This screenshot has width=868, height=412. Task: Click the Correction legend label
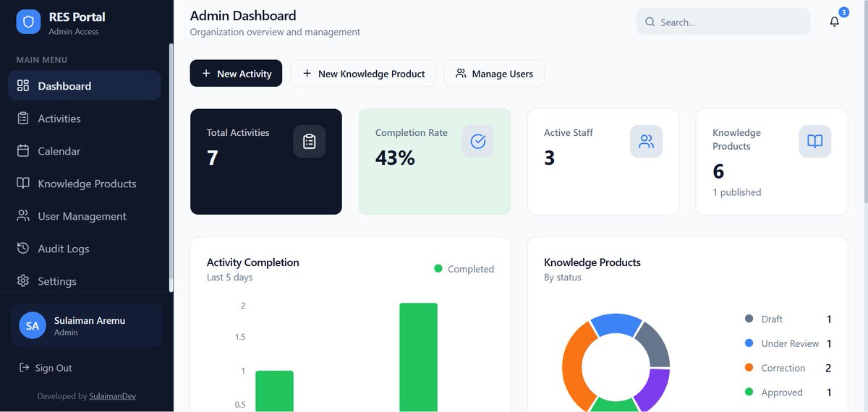(x=783, y=368)
